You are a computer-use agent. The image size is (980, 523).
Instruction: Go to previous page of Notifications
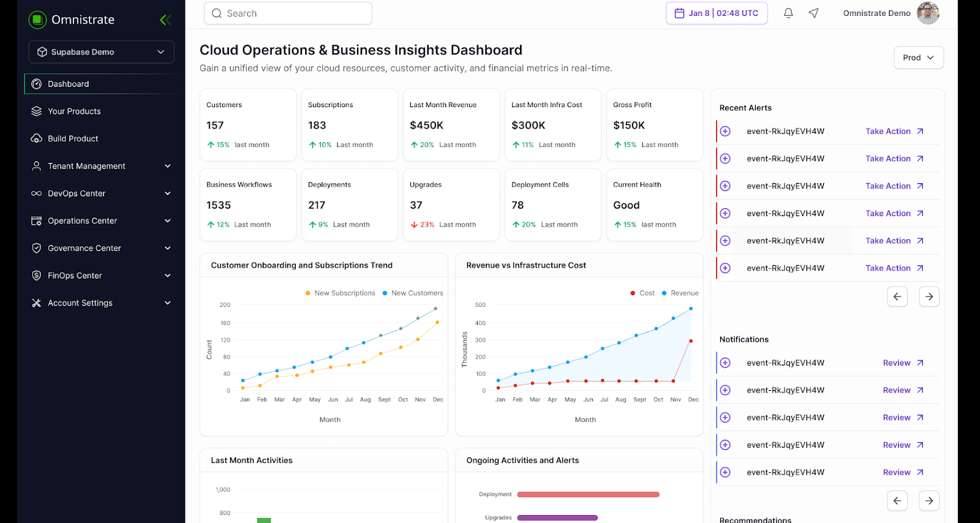click(897, 500)
